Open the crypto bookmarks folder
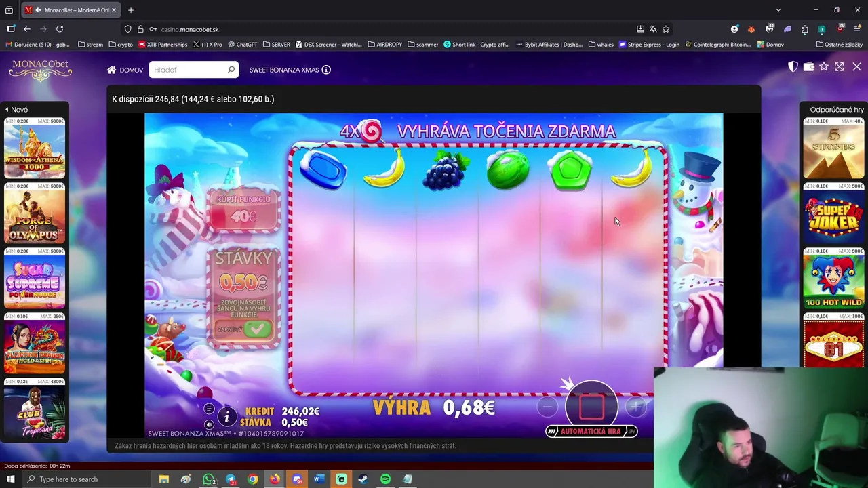Screen dimensions: 868x488 (x=121, y=45)
